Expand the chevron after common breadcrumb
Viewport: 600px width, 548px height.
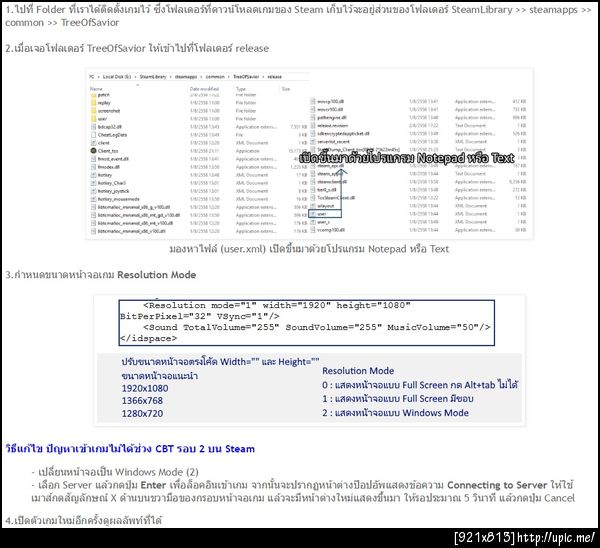click(229, 77)
